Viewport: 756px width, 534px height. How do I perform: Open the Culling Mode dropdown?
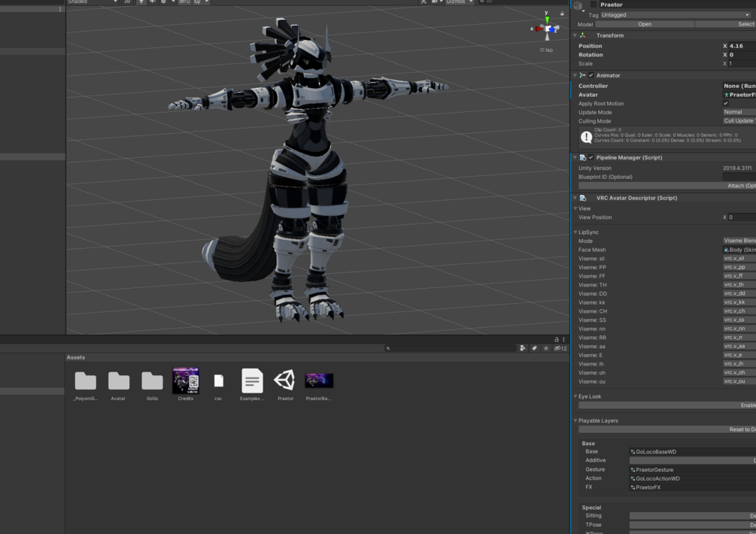pyautogui.click(x=739, y=121)
